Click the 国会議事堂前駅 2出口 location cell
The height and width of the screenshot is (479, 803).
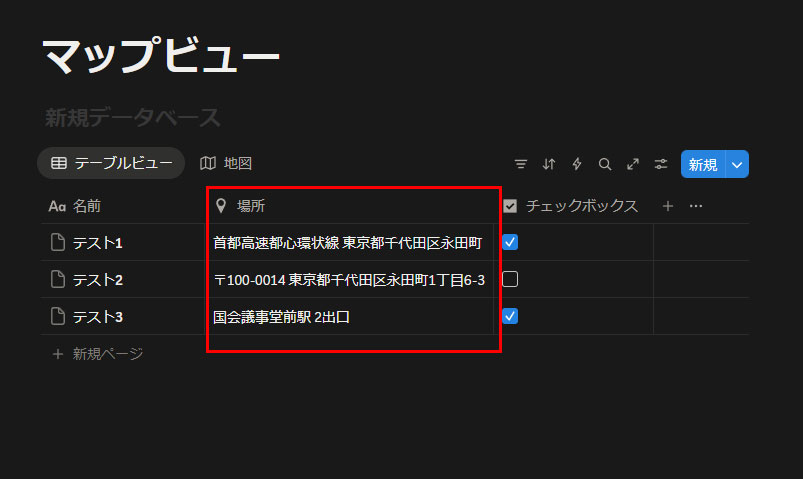click(x=282, y=317)
